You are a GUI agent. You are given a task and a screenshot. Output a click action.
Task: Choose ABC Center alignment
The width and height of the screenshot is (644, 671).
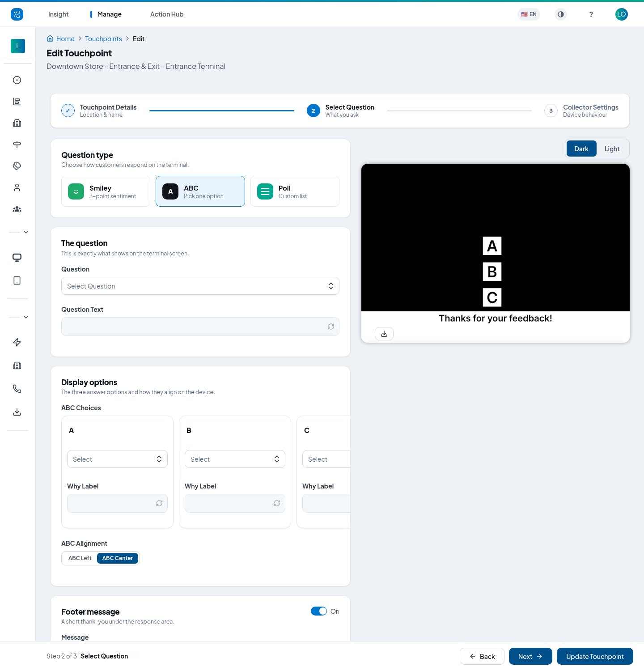click(118, 558)
